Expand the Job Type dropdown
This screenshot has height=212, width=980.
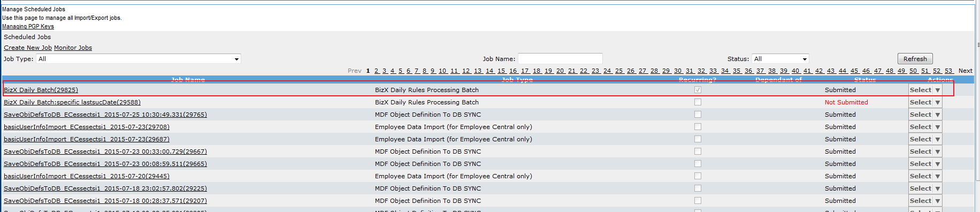click(139, 59)
